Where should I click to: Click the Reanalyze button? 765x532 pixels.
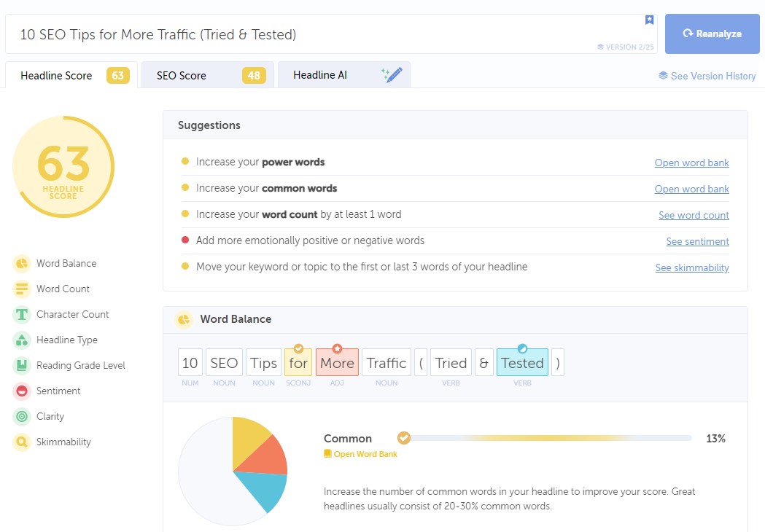point(712,34)
